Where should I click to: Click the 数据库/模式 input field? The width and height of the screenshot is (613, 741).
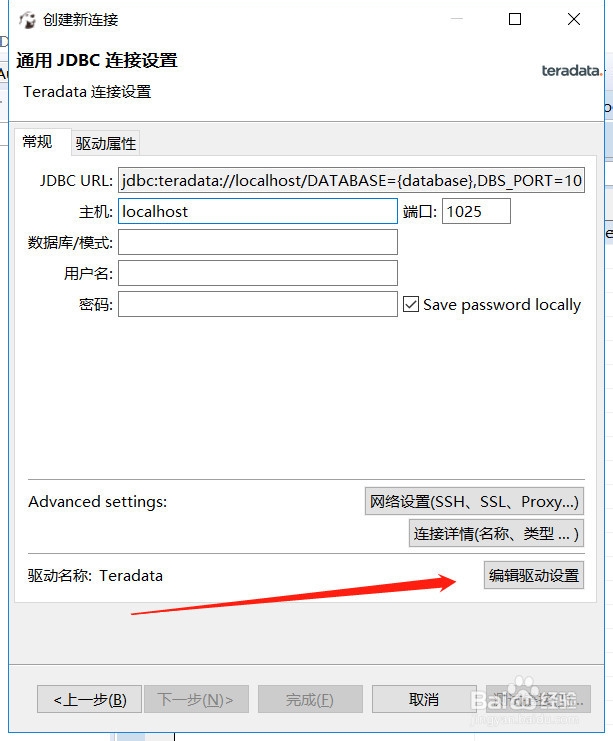coord(258,242)
